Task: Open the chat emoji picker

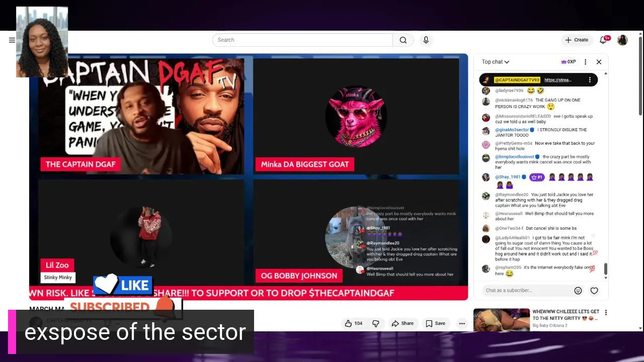Action: (x=578, y=291)
